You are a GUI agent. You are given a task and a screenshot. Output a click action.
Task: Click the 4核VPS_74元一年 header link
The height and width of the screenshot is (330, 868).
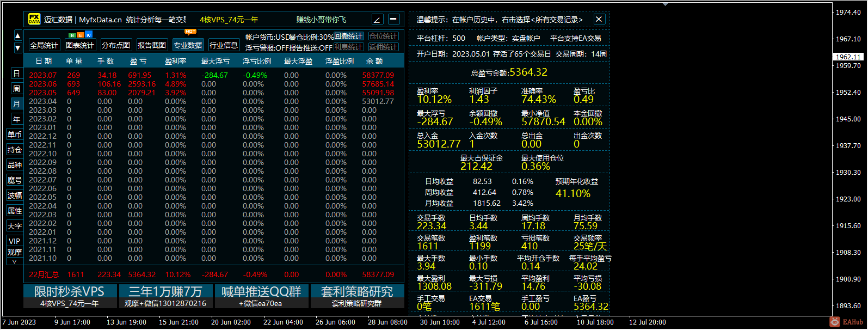point(229,20)
